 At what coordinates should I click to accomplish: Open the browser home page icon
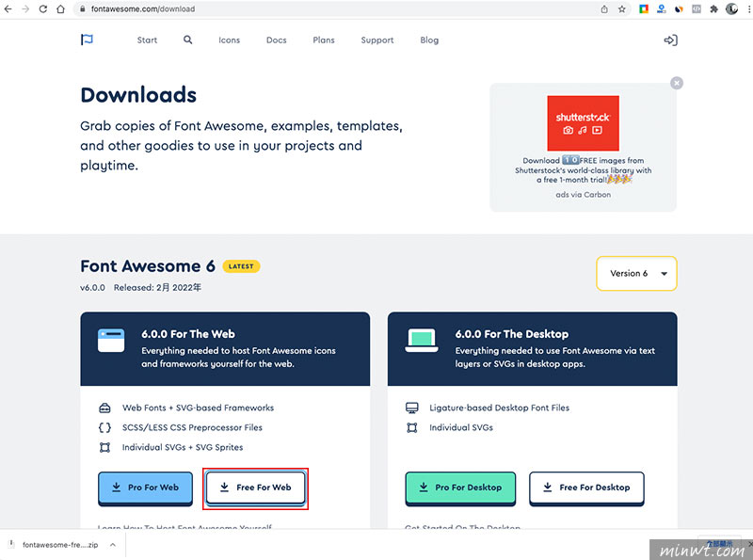60,9
